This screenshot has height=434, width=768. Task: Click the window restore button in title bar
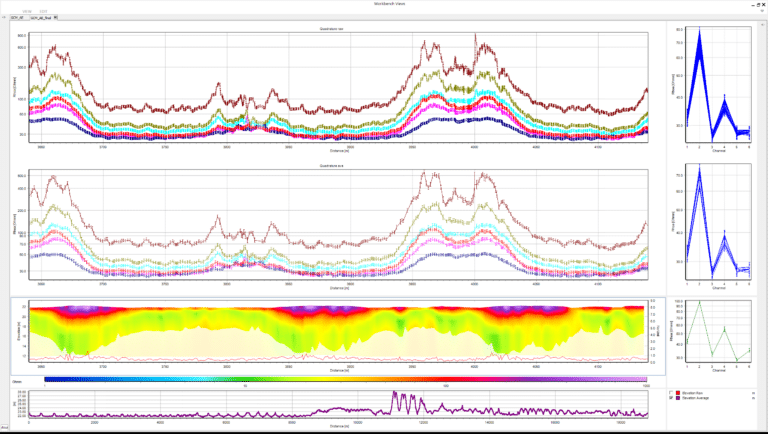pyautogui.click(x=758, y=4)
